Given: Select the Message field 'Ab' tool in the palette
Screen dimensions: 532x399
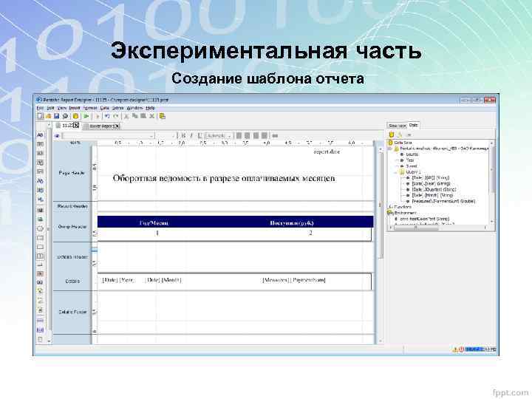Looking at the screenshot, I should click(x=40, y=181).
